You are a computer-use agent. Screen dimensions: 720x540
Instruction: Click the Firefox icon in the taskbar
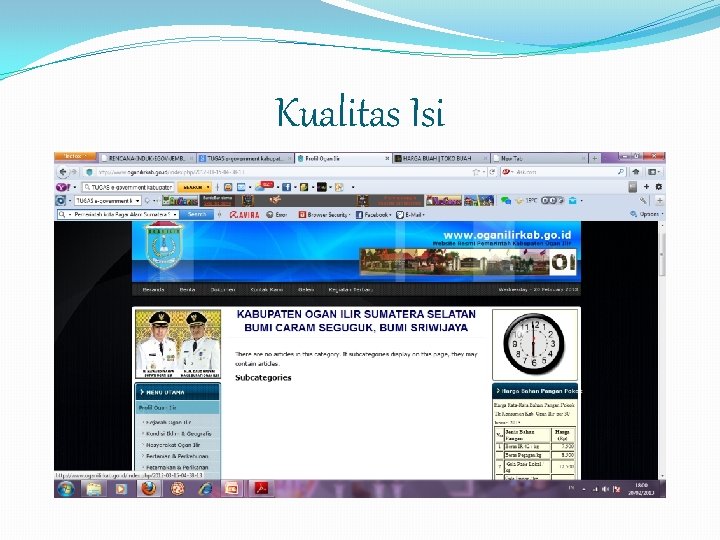148,489
